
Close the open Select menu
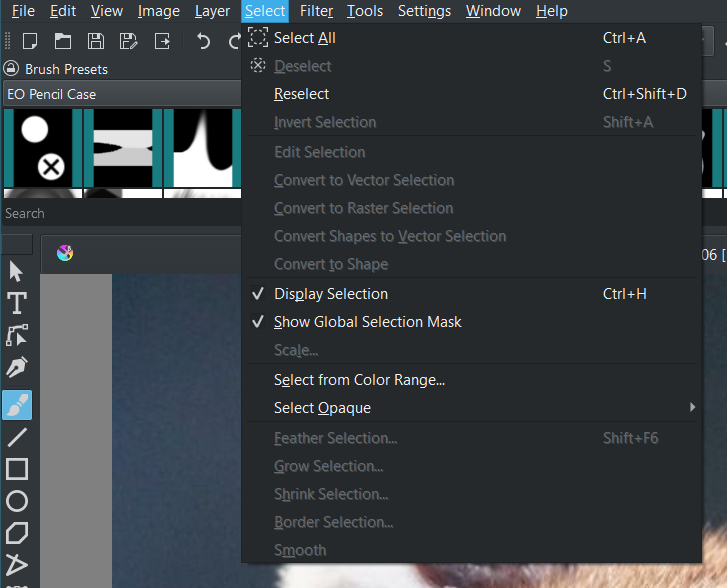[265, 11]
